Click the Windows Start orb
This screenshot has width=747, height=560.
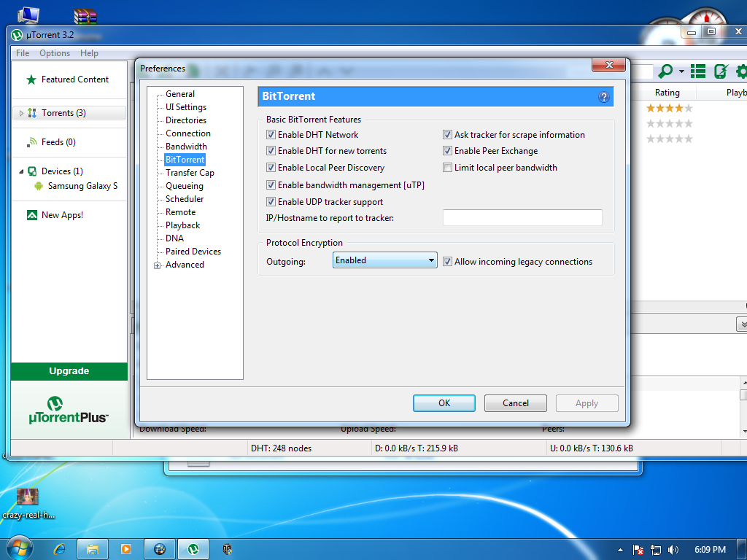(x=19, y=548)
